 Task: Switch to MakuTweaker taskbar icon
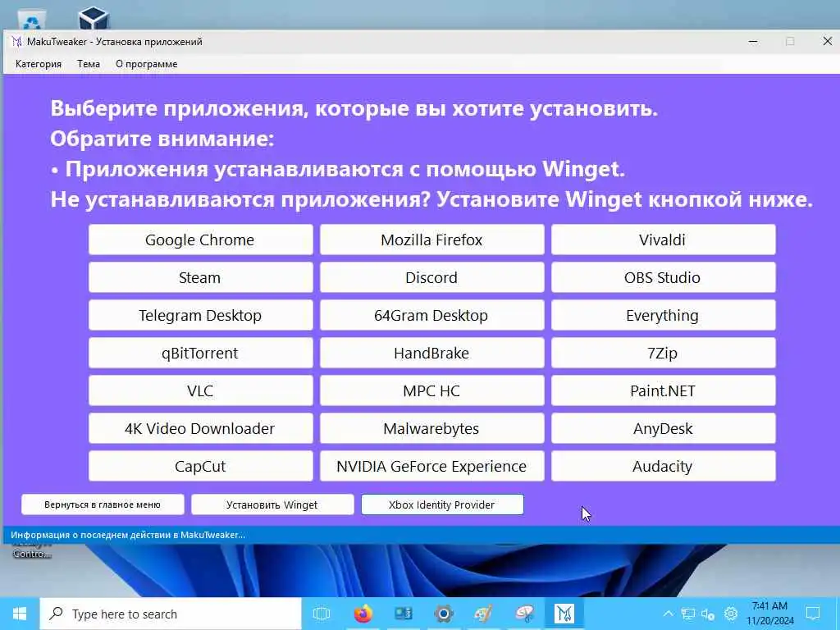(564, 614)
